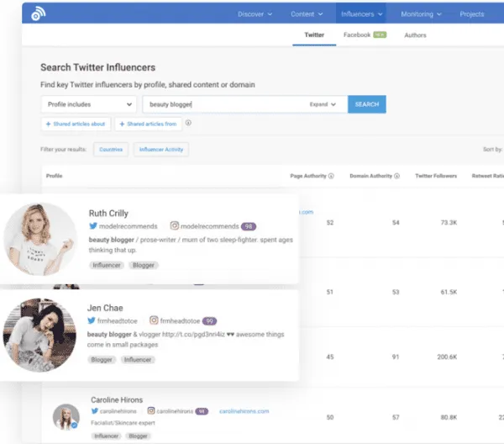Screen dimensions: 504x444
Task: Open the Influencers menu
Action: (361, 13)
